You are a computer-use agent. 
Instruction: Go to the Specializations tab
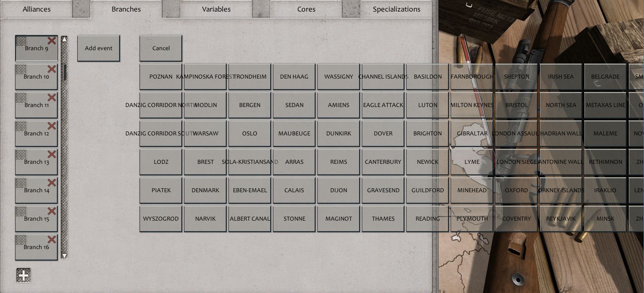pos(396,9)
